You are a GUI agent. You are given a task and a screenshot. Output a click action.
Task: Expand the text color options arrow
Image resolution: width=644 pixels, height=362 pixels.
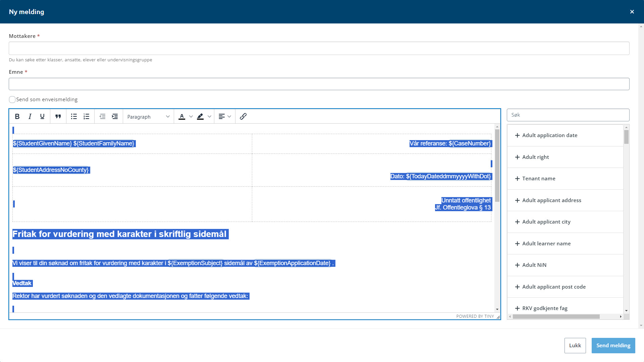(191, 117)
